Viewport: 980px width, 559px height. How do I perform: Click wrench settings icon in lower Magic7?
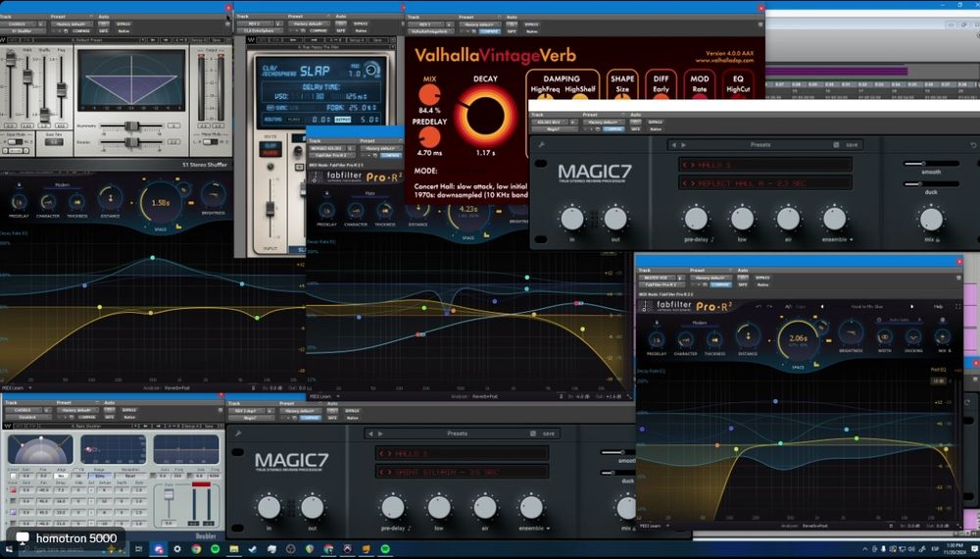coord(238,433)
